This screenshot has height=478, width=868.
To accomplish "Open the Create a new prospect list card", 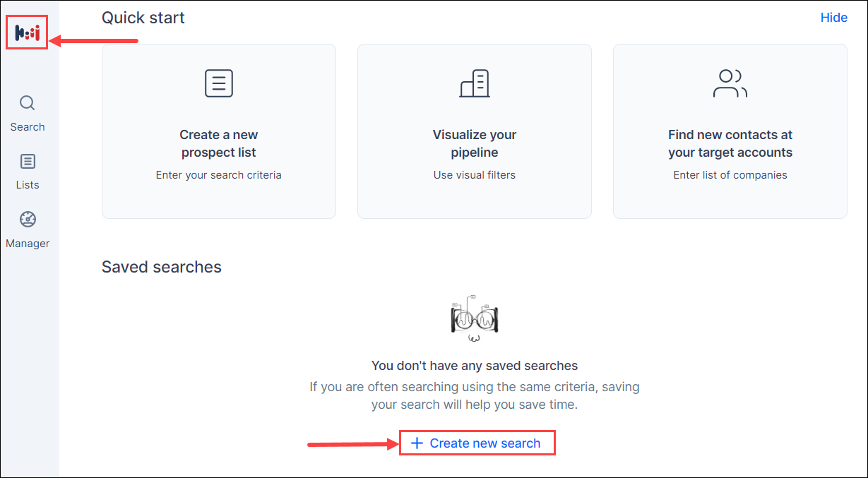I will (x=219, y=131).
